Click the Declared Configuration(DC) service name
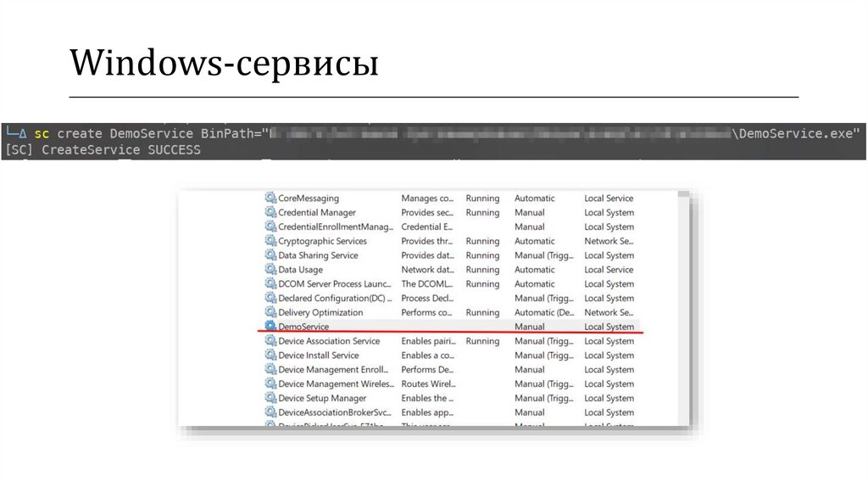 point(335,299)
